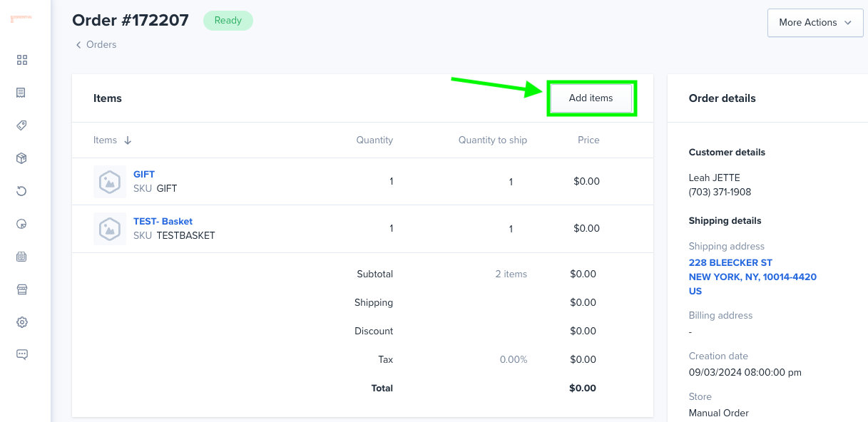Open the settings gear icon in sidebar
The width and height of the screenshot is (868, 422).
[21, 322]
